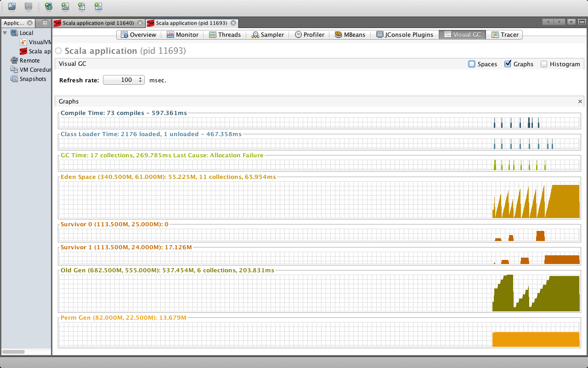Click the Class Loader Time graph title
The image size is (588, 368).
pos(151,134)
